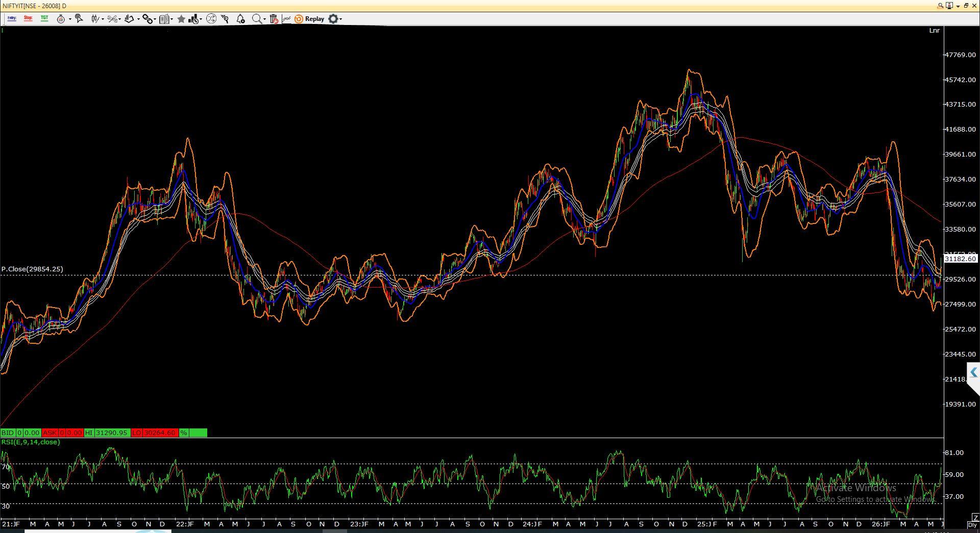
Task: Toggle the Lnr linear scale label
Action: point(934,31)
